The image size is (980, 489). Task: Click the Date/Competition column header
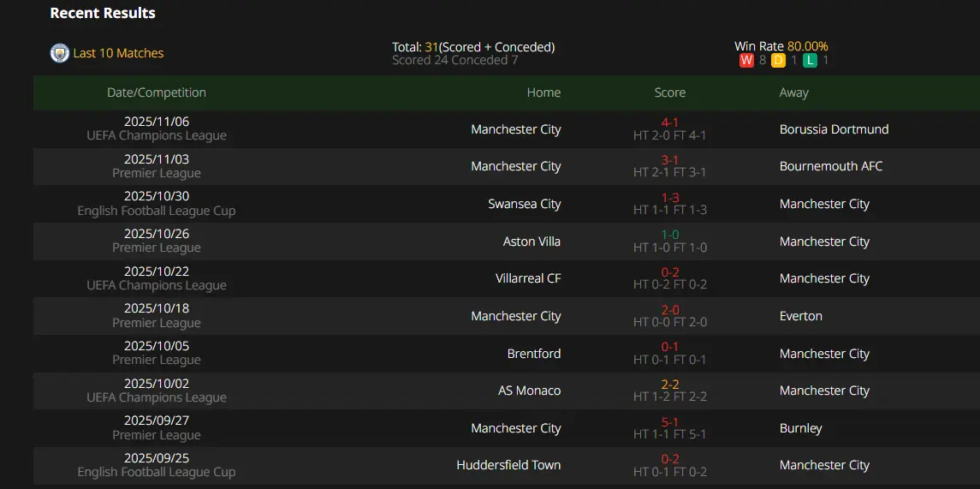point(157,92)
